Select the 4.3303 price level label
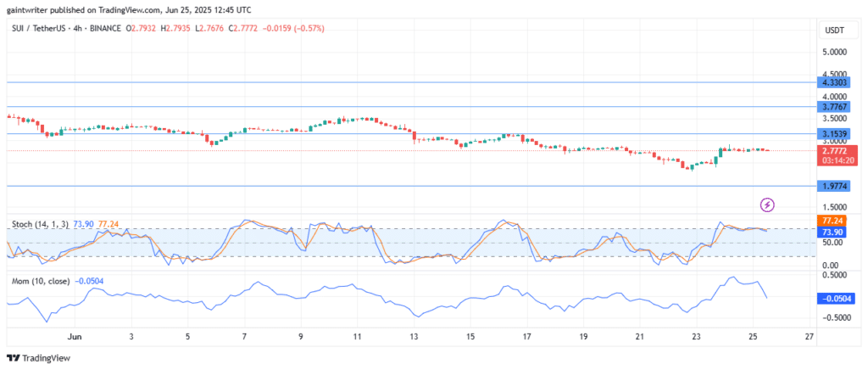This screenshot has width=868, height=370. point(835,82)
